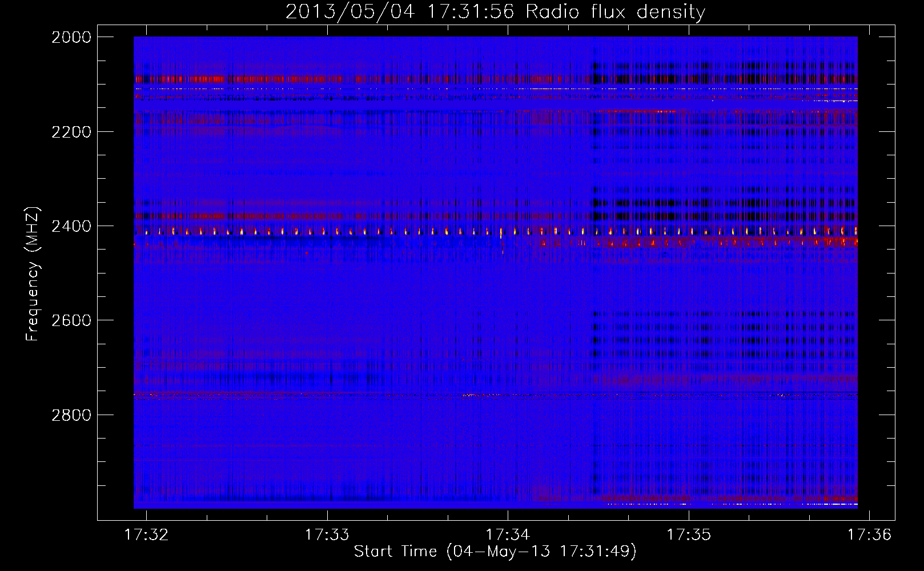Click the 'Start Time (04-May-13 17:31:49)' axis label
Image resolution: width=924 pixels, height=571 pixels.
click(495, 552)
